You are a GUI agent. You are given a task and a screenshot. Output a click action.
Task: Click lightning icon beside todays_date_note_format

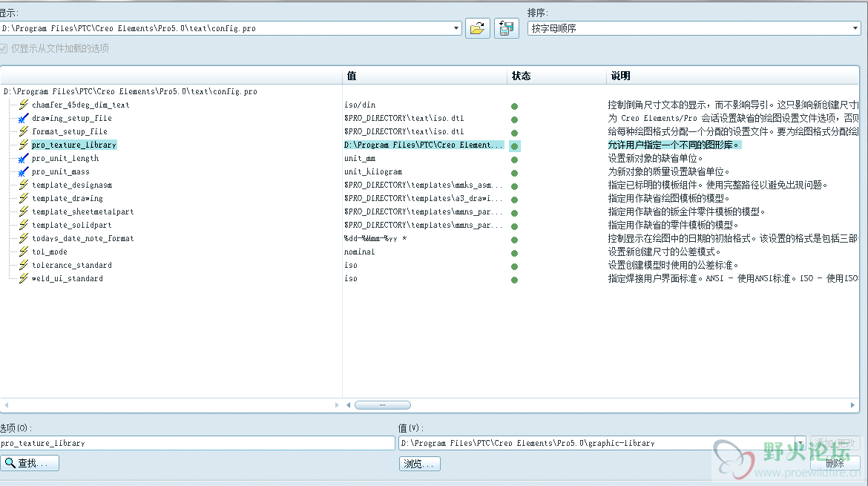(x=23, y=238)
